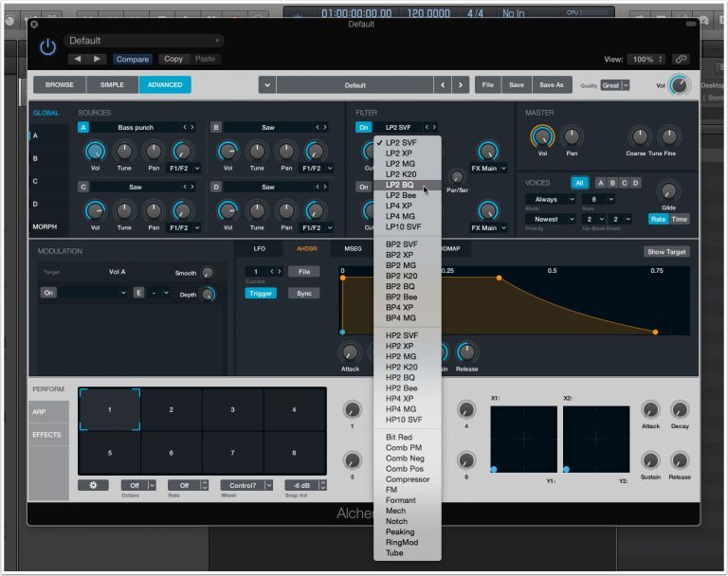Click the AHDSR File button
The height and width of the screenshot is (576, 728).
[x=303, y=272]
